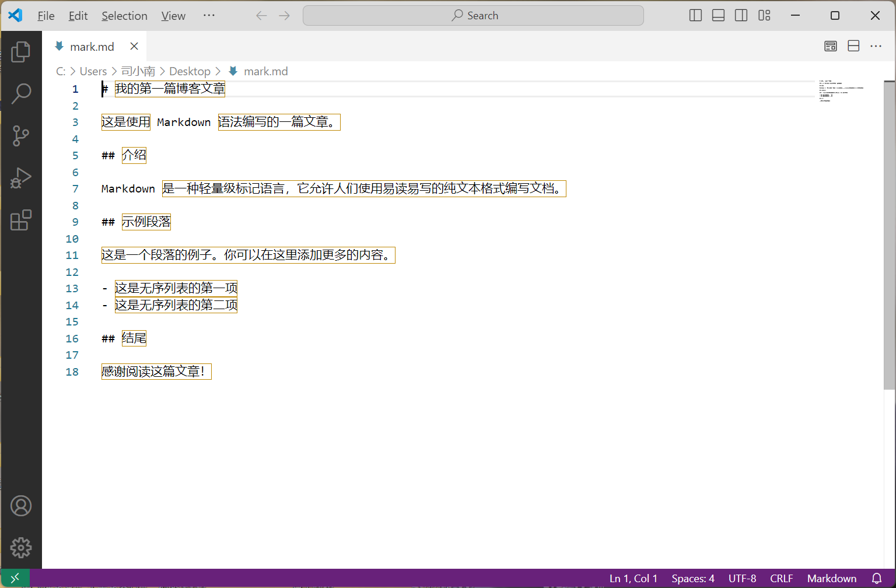The image size is (896, 588).
Task: Go back with the left arrow
Action: click(x=261, y=16)
